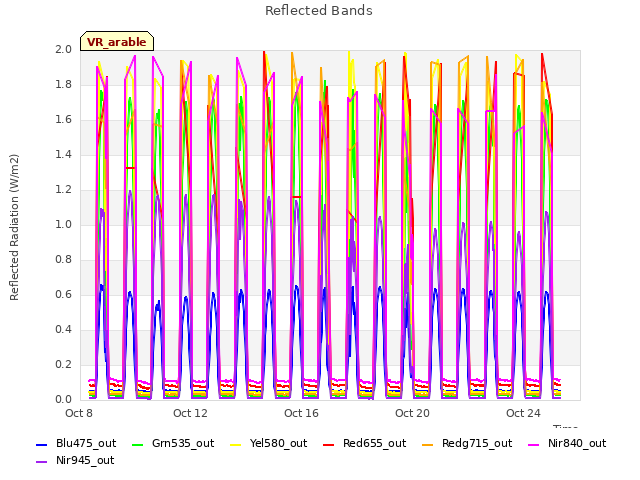Click the Oct 20 x-axis tick label

(x=412, y=413)
